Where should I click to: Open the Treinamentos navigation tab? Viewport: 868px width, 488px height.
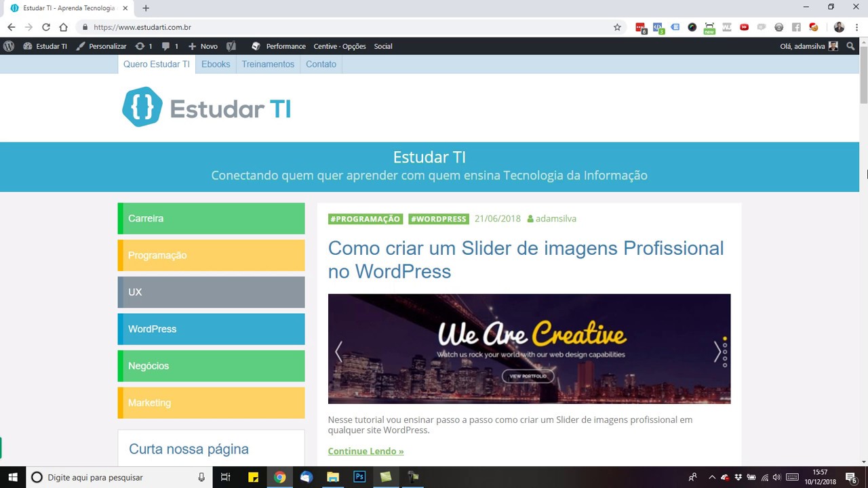268,64
